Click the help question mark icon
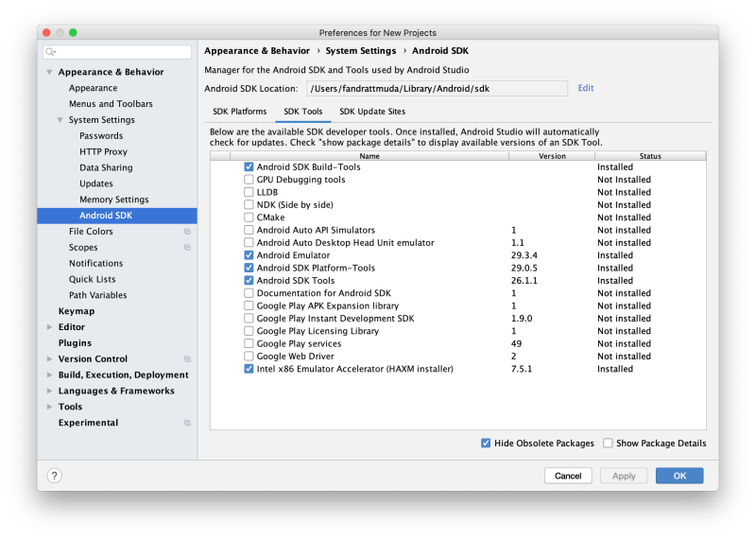 pyautogui.click(x=55, y=476)
